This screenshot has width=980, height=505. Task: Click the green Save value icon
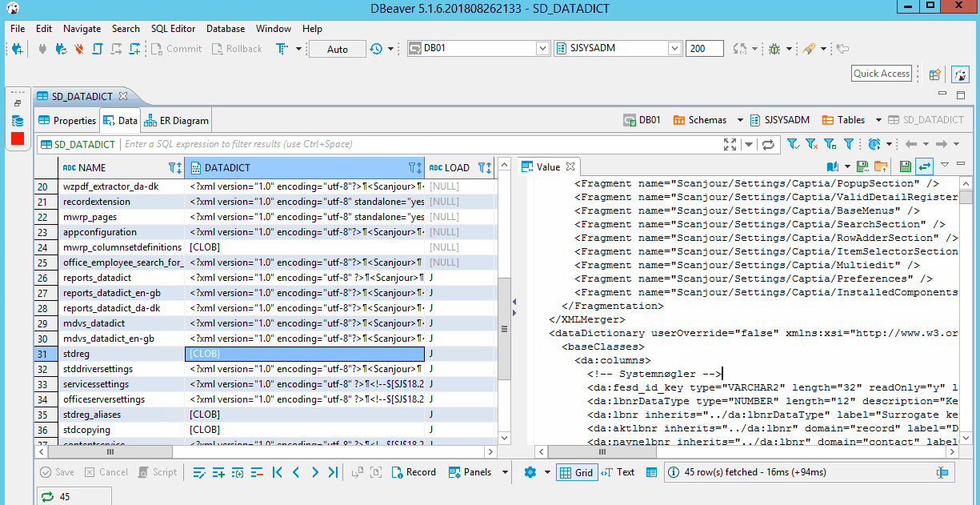pyautogui.click(x=905, y=166)
